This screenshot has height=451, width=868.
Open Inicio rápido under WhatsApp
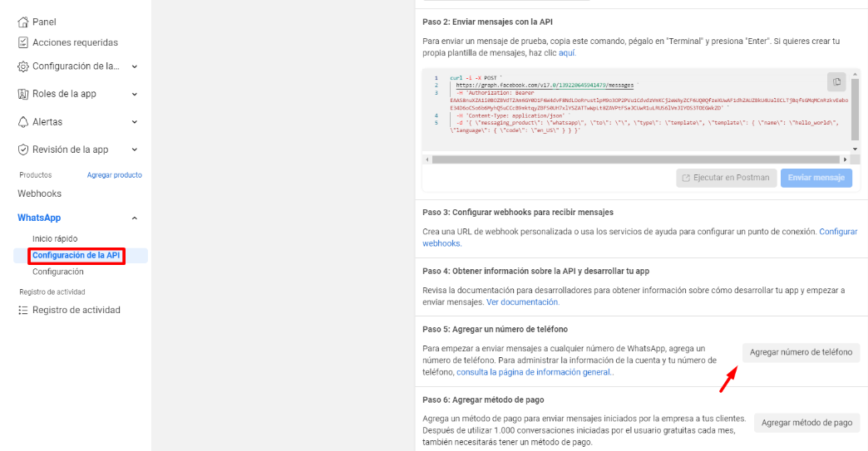coord(55,239)
